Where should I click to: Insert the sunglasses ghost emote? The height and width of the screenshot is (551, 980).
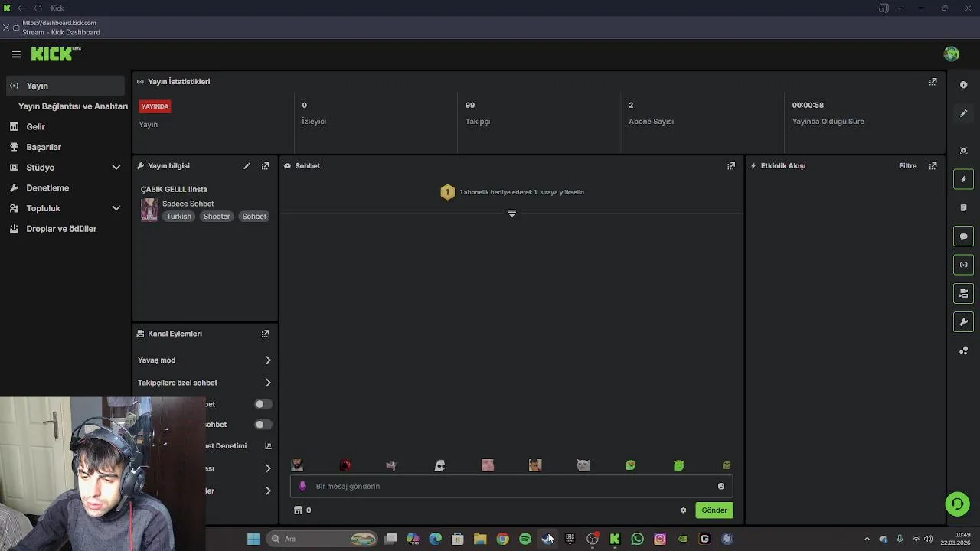point(439,465)
